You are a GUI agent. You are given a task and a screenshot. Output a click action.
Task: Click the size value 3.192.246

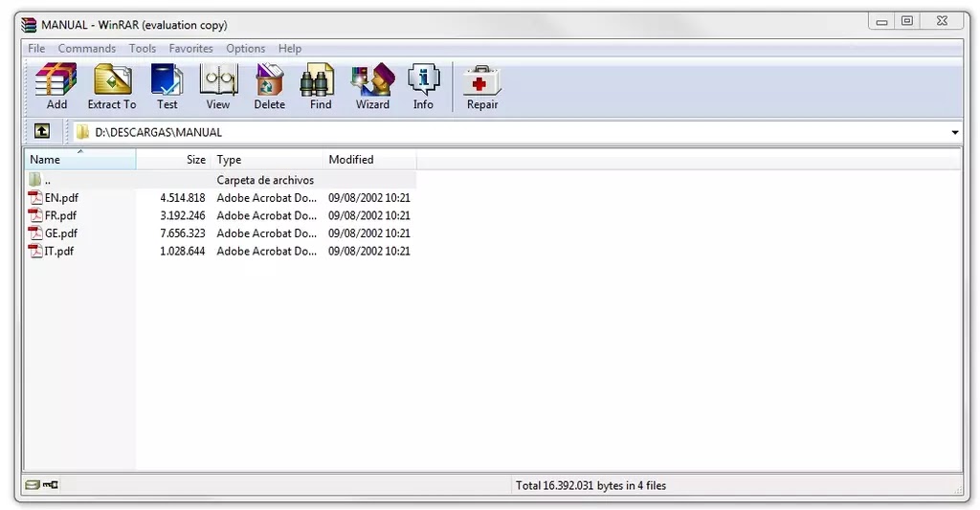tap(183, 215)
